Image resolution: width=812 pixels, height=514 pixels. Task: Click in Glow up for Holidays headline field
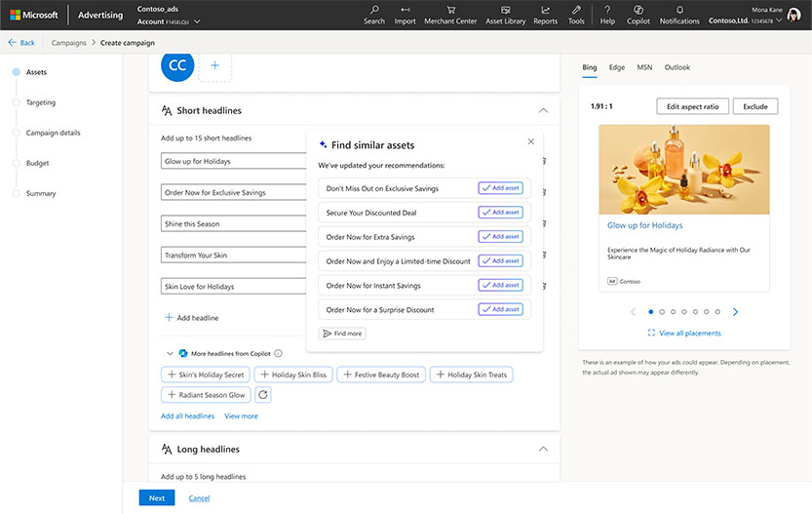pyautogui.click(x=234, y=161)
